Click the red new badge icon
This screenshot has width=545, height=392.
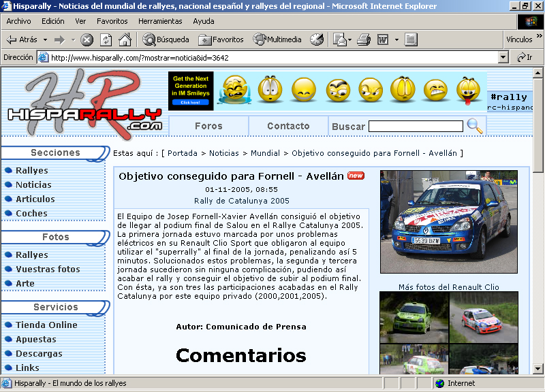[356, 176]
